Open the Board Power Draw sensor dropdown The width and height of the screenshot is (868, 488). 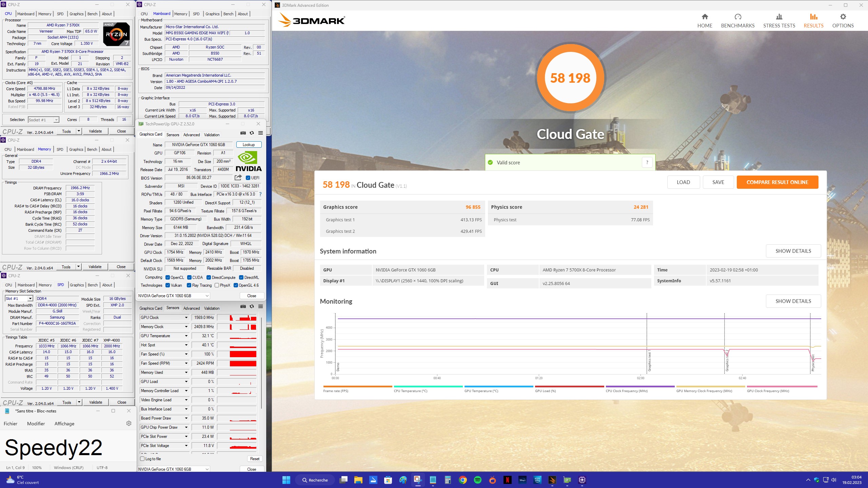[x=186, y=418]
